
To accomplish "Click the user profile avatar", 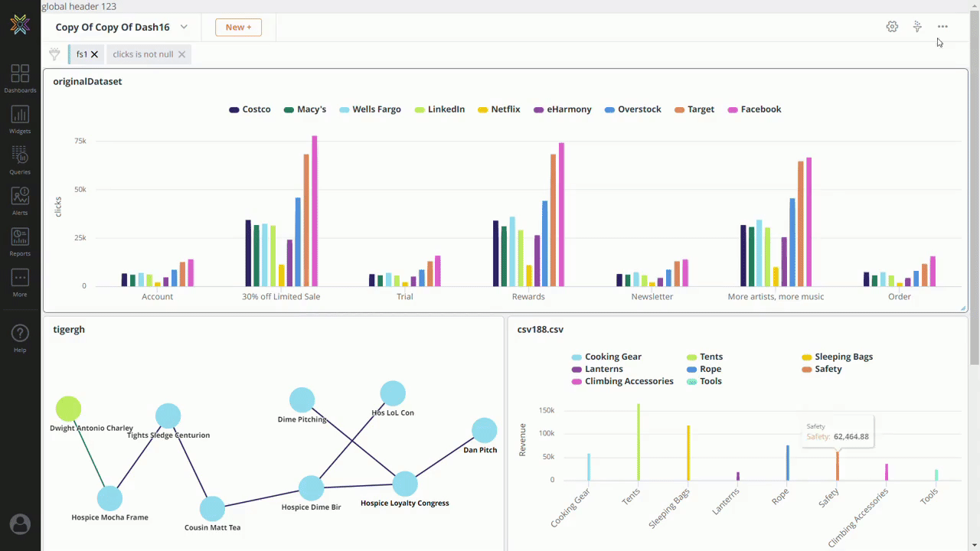I will tap(20, 524).
